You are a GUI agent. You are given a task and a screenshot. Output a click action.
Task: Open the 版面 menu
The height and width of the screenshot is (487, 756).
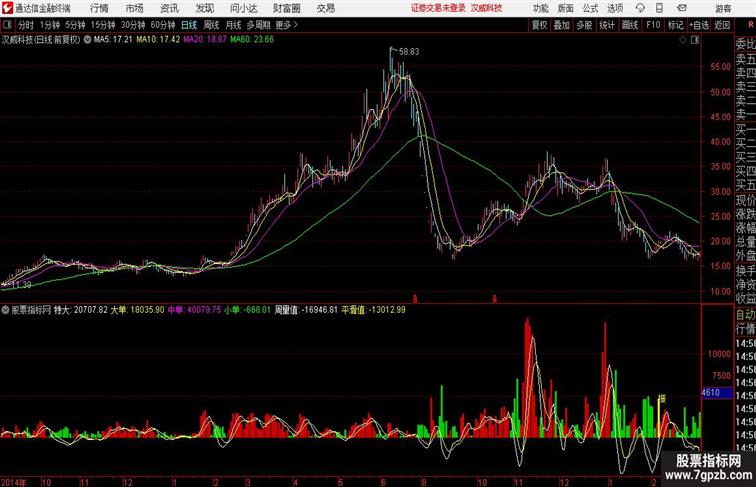[x=566, y=8]
